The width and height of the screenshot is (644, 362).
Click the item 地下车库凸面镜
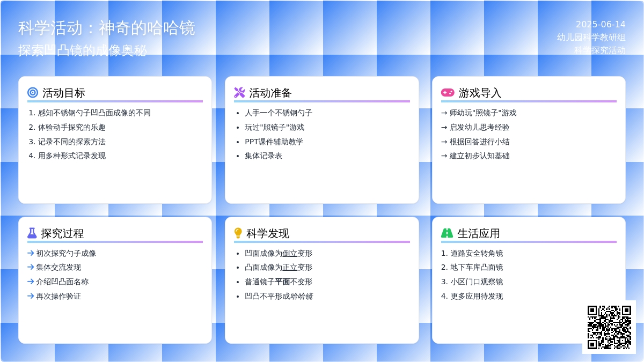point(477,267)
